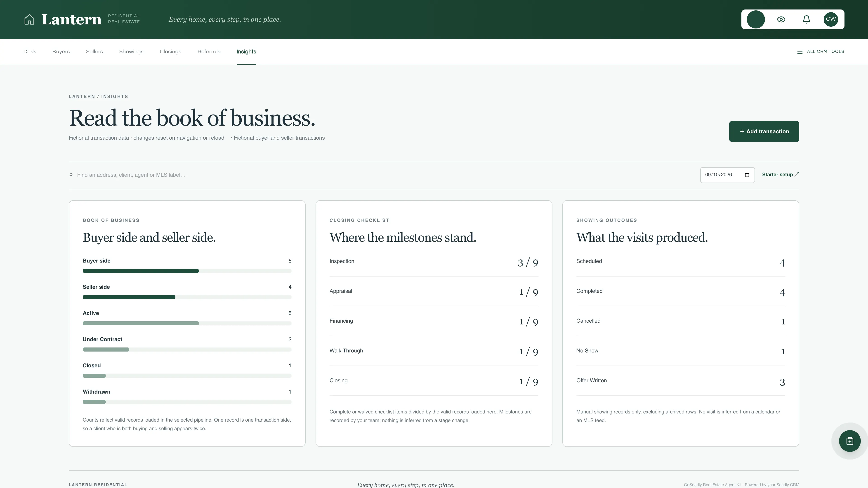Click the Scheduled showings label
The width and height of the screenshot is (868, 488).
coord(589,261)
